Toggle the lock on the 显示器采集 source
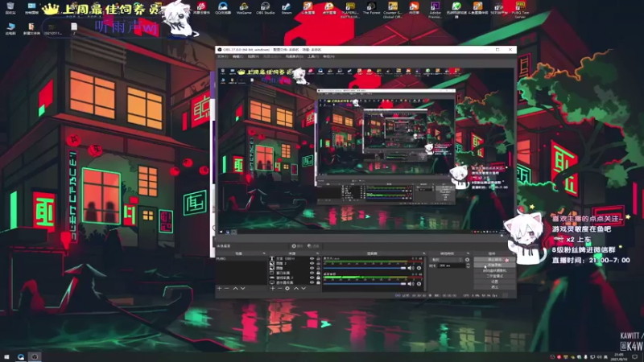 (318, 282)
